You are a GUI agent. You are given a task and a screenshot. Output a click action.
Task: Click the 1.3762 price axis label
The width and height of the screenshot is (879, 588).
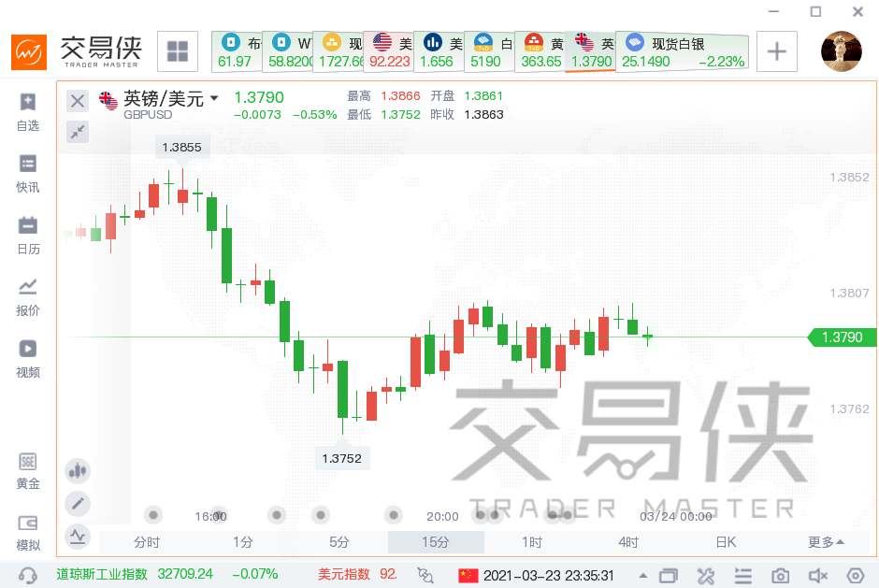(849, 409)
